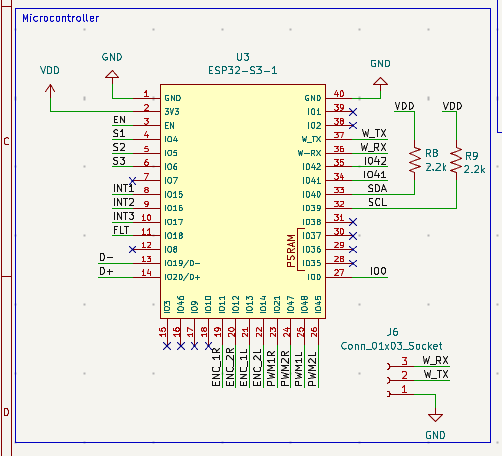Select the U3 reference designator

[x=243, y=57]
